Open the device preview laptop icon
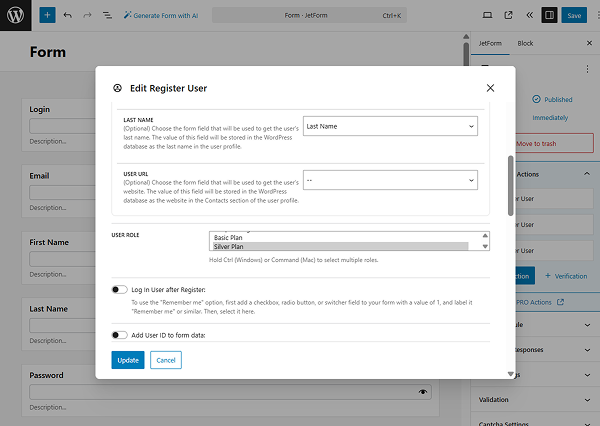The height and width of the screenshot is (426, 600). pyautogui.click(x=487, y=15)
